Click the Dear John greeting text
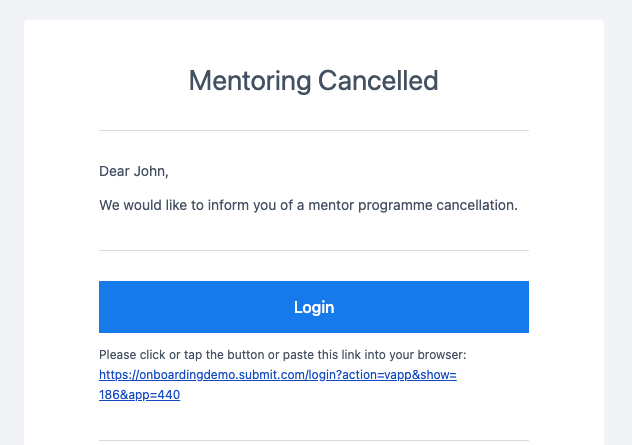This screenshot has height=445, width=632. tap(134, 171)
